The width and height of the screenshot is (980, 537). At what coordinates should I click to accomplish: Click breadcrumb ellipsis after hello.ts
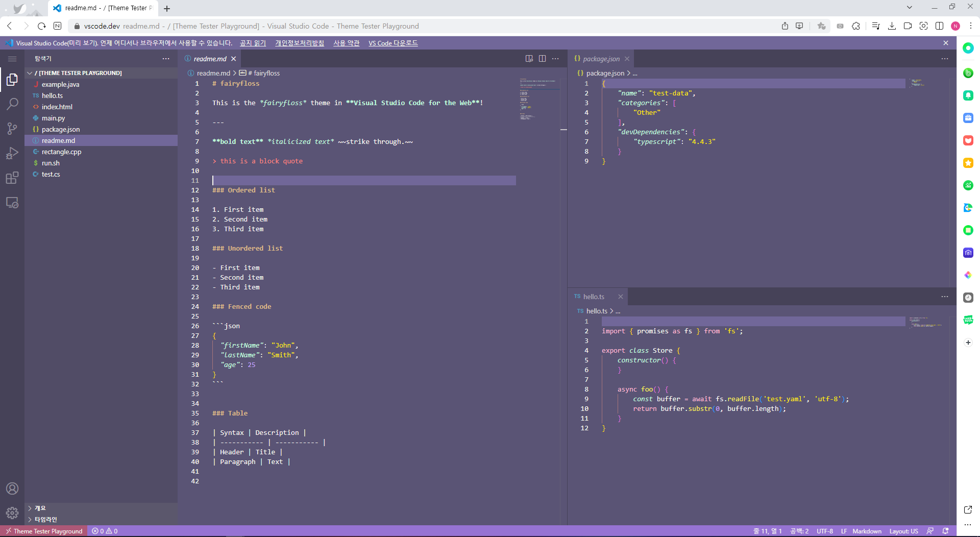(618, 311)
